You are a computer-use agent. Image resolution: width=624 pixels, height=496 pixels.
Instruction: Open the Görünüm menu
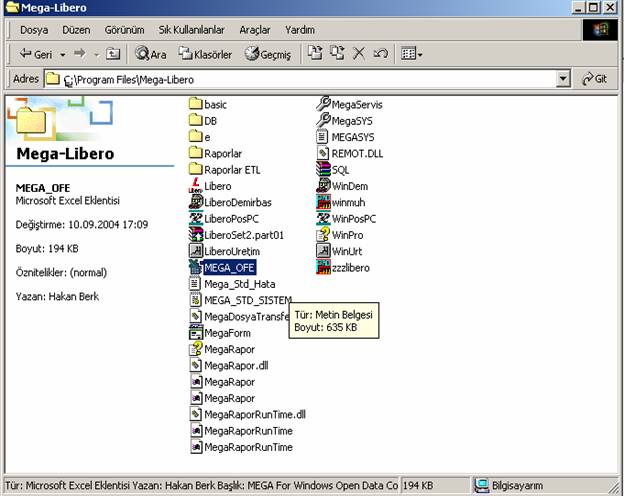[124, 30]
